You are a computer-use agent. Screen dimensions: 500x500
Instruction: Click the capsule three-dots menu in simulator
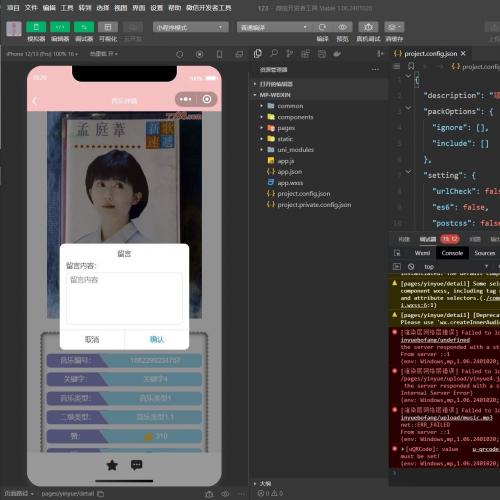[186, 99]
